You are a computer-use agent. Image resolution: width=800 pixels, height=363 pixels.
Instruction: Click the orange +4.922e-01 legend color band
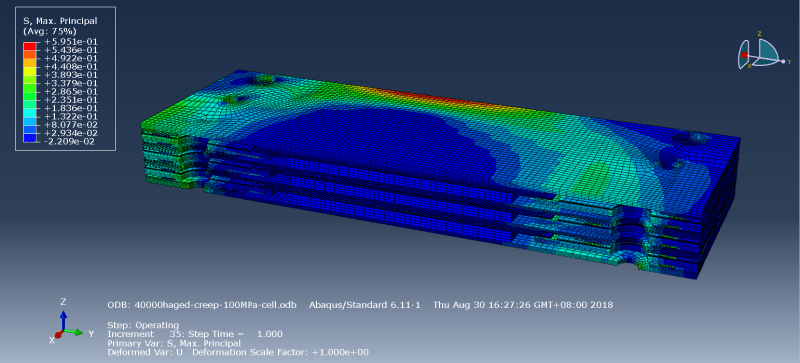[29, 62]
